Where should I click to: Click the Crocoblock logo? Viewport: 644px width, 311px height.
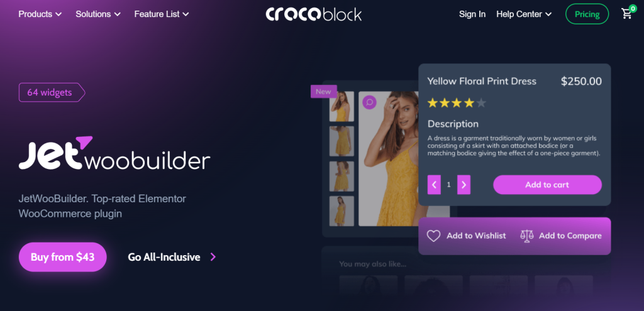pyautogui.click(x=313, y=14)
